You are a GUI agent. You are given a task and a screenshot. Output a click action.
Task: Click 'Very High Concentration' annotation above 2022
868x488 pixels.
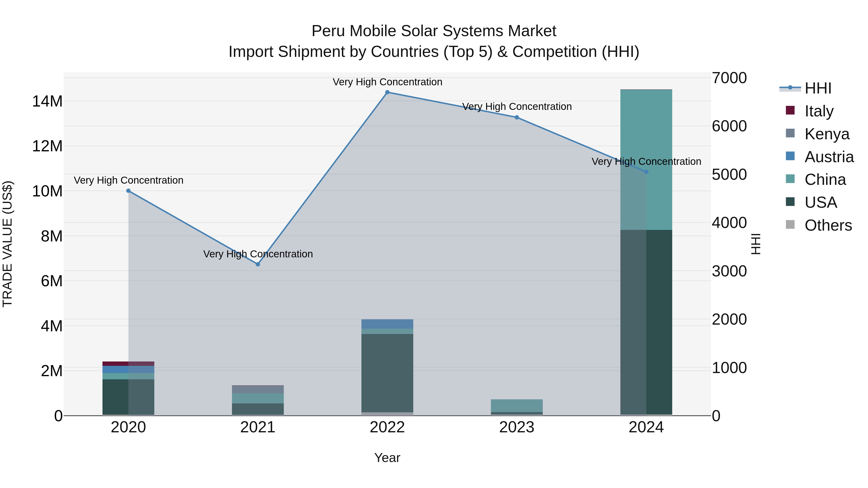387,82
